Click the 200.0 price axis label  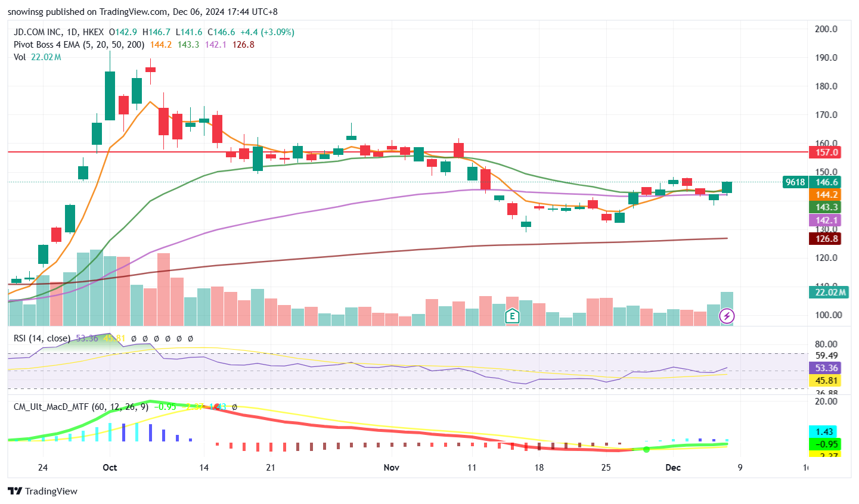pyautogui.click(x=826, y=29)
